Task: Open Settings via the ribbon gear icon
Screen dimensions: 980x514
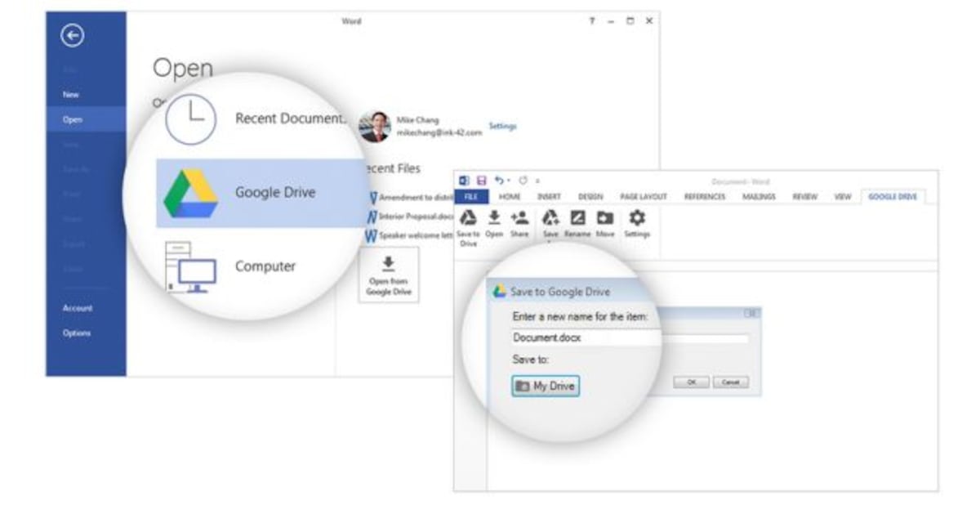Action: point(637,218)
